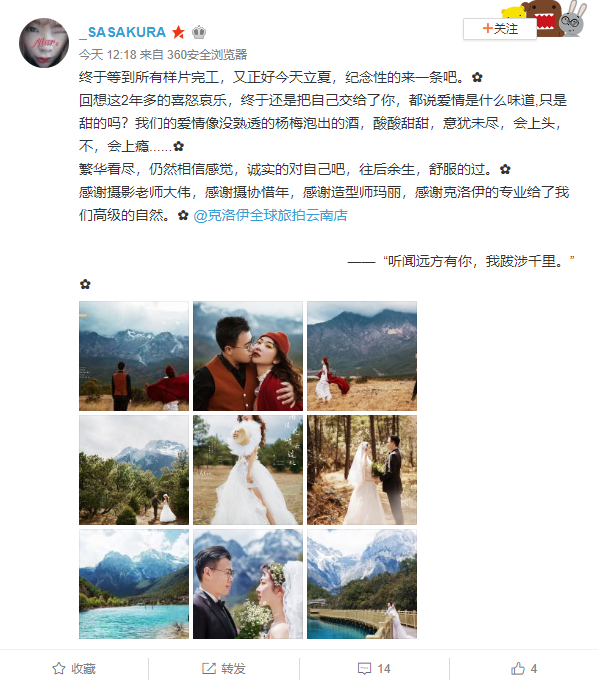Click the thumbs-up like icon
The height and width of the screenshot is (681, 598).
tap(517, 668)
